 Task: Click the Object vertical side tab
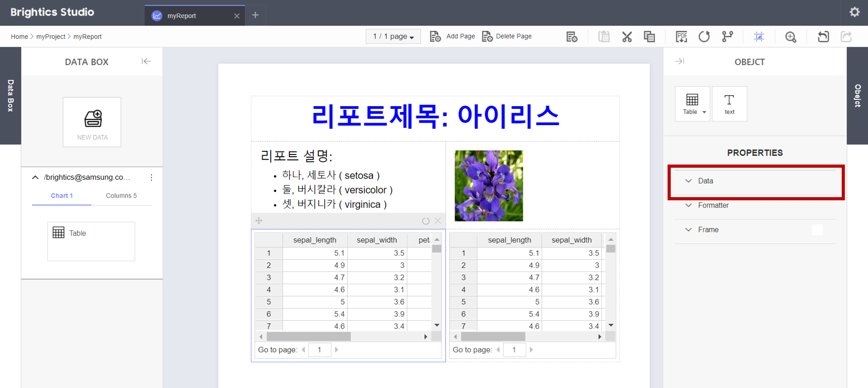pyautogui.click(x=857, y=96)
